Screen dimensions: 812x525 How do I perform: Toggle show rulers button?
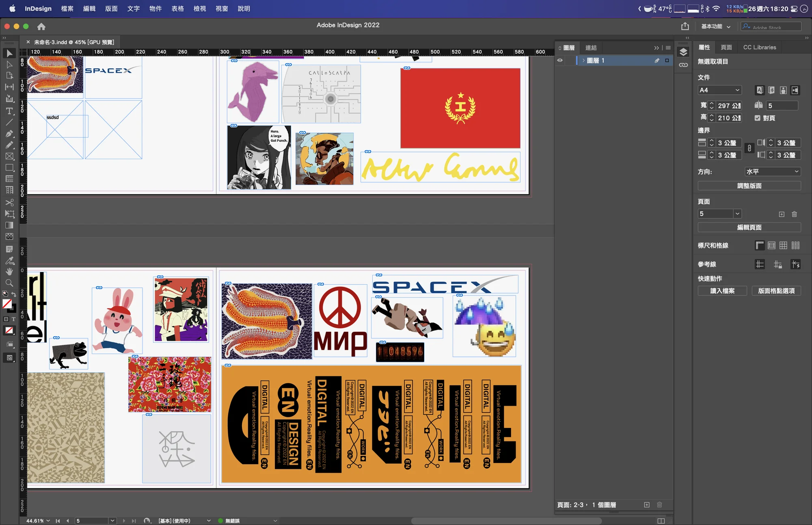(760, 246)
